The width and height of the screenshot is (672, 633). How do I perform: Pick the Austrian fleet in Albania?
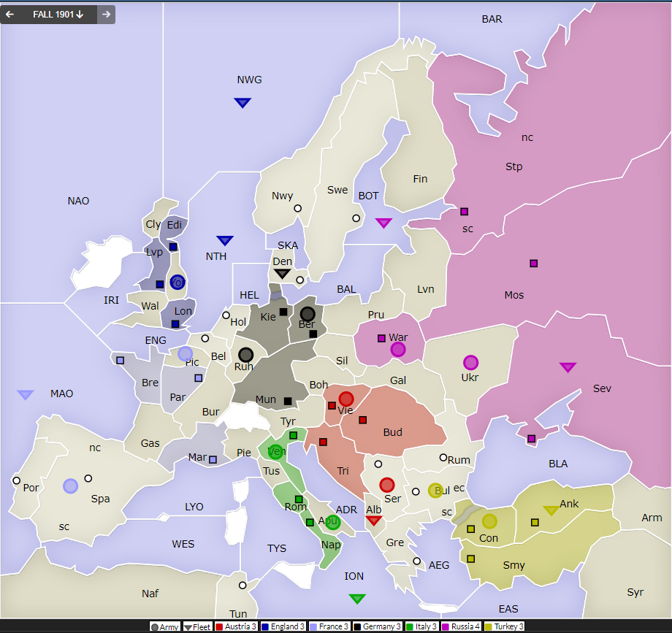(x=374, y=520)
